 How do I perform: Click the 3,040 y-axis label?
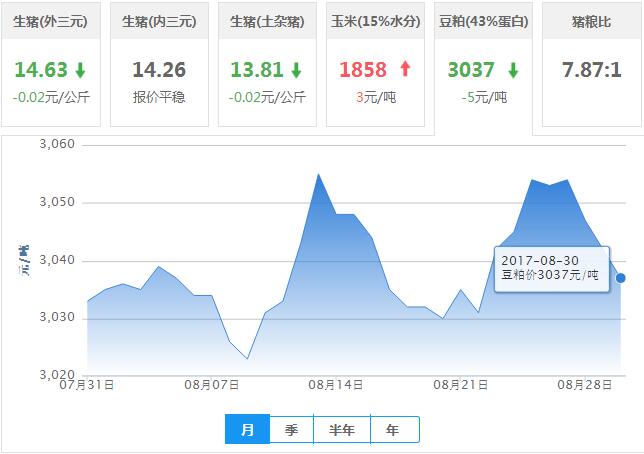tap(57, 260)
